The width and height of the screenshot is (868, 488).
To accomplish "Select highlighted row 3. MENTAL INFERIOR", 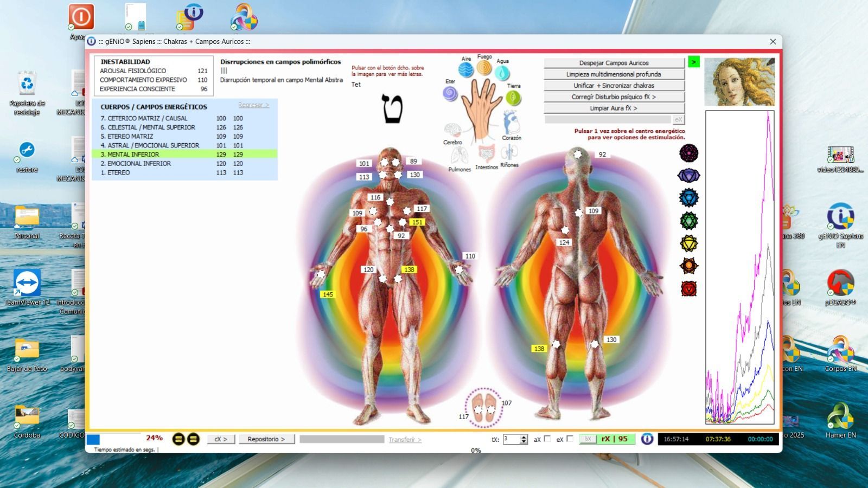I will click(x=184, y=155).
